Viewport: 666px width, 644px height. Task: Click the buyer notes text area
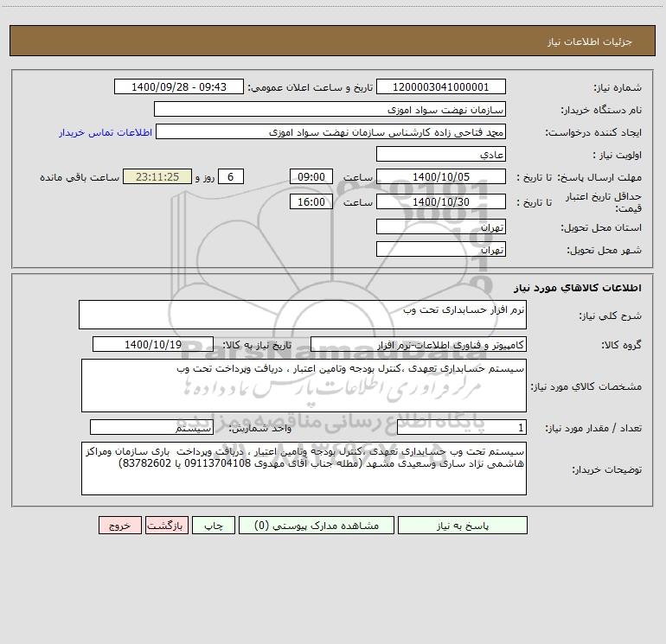(x=304, y=469)
